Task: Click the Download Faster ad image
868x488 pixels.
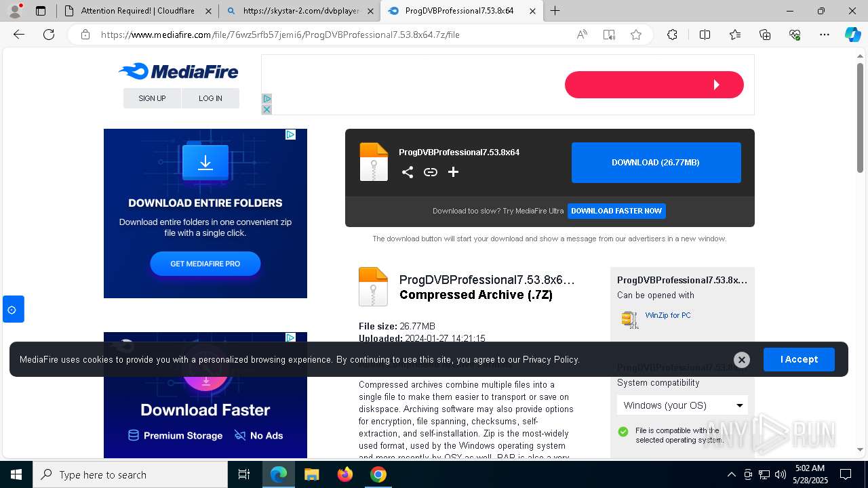Action: [x=205, y=395]
